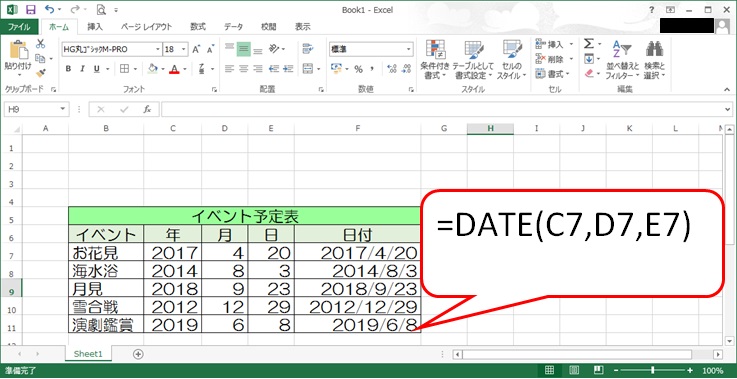This screenshot has height=379, width=737.
Task: Open the number format (標準) dropdown
Action: click(x=408, y=49)
